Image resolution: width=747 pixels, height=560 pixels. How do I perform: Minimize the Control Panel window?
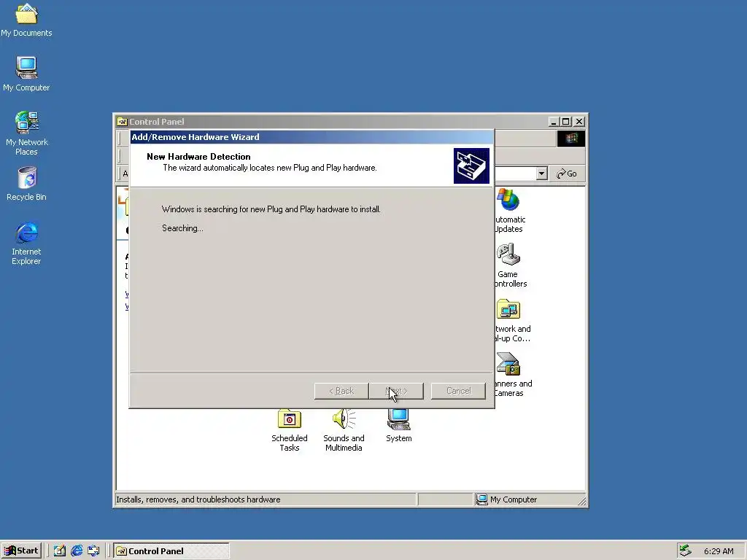(553, 122)
